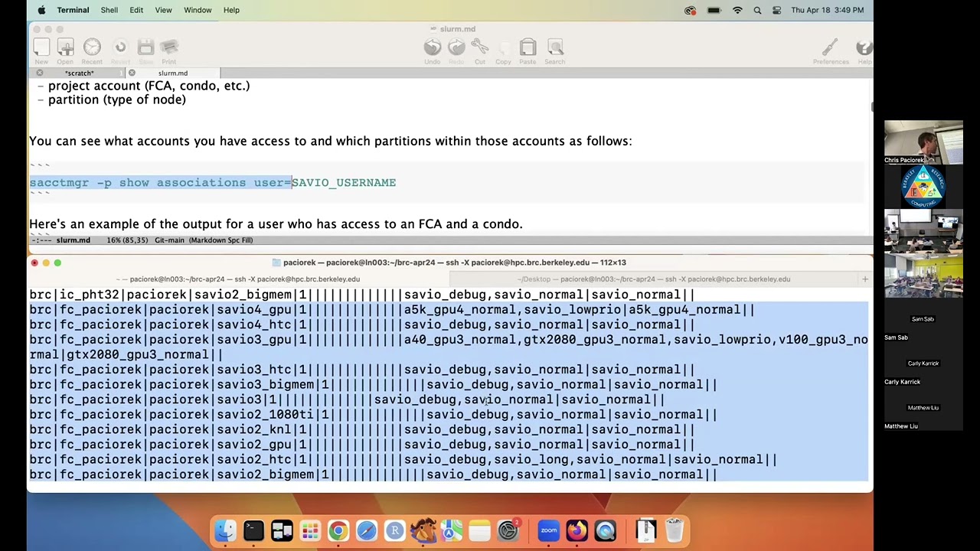Click the sacctmgr command line in editor
The height and width of the screenshot is (551, 980).
click(x=213, y=183)
